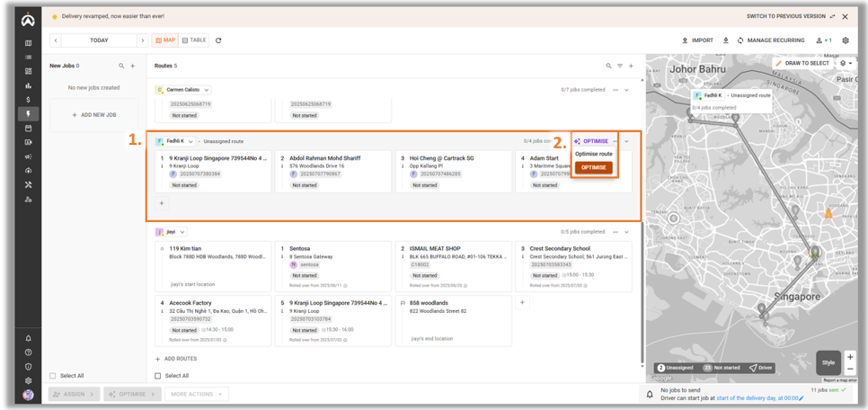868x410 pixels.
Task: Click Add Routes below jiayi route
Action: coord(176,359)
